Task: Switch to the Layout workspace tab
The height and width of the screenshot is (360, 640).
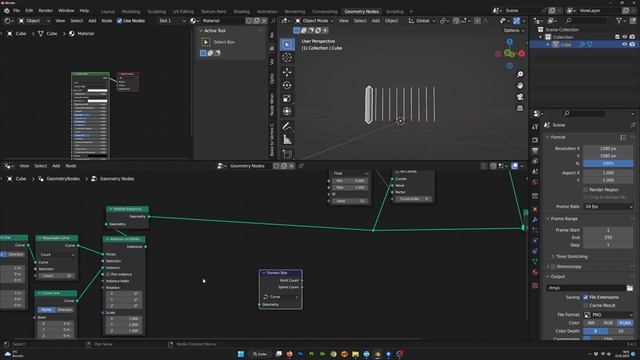Action: [108, 12]
